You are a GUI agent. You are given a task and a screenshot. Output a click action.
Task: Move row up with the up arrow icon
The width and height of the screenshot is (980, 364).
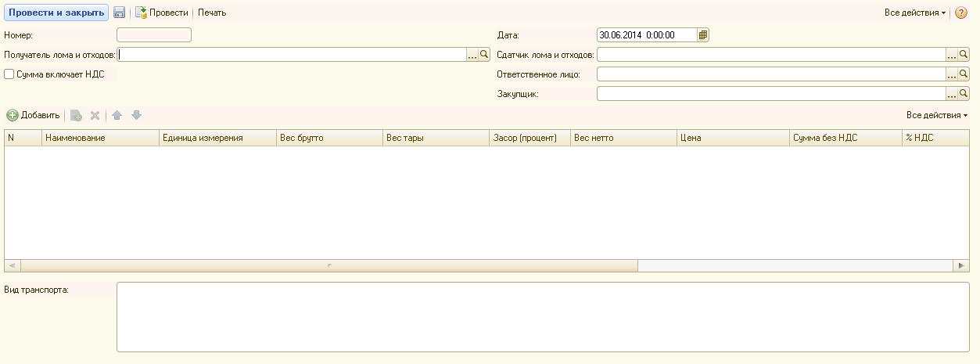117,115
